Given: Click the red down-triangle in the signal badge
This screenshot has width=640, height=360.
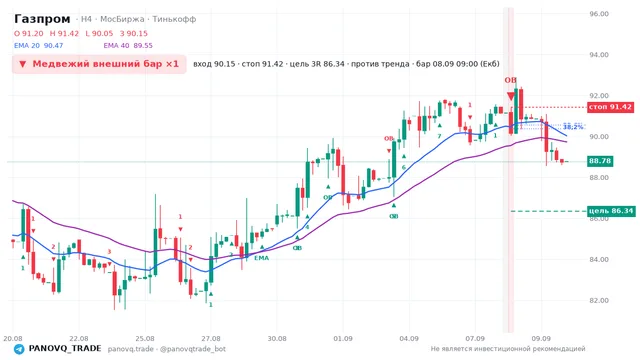Looking at the screenshot, I should click(x=23, y=64).
